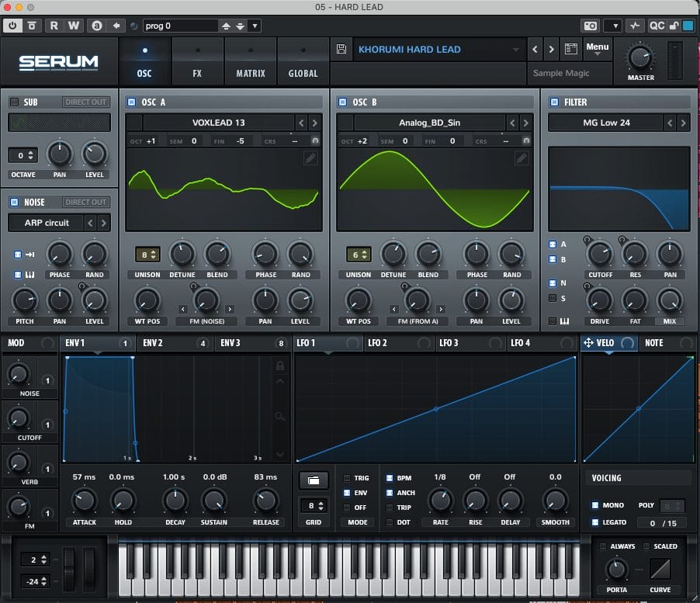Click the OSC A waveform display
This screenshot has width=700, height=603.
click(224, 189)
